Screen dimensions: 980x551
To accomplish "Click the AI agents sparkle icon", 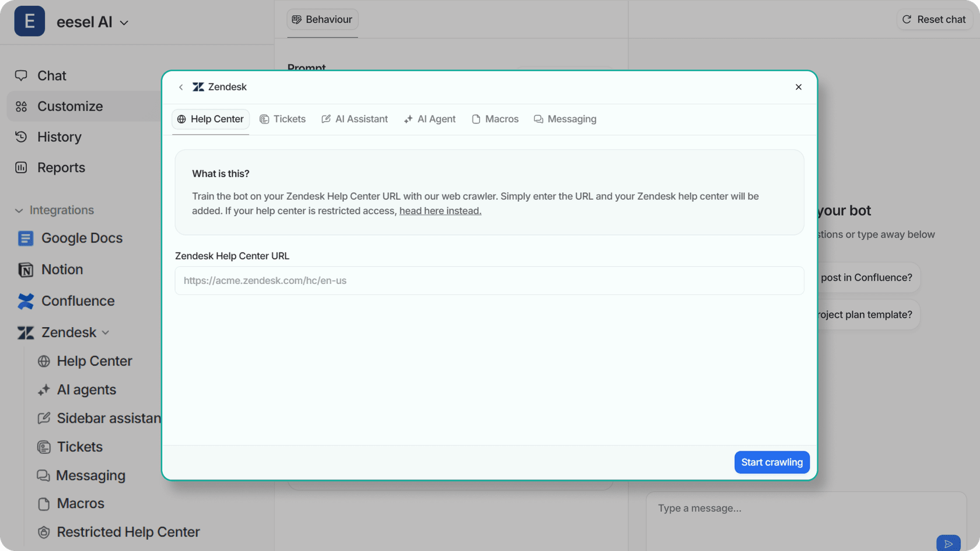I will tap(44, 389).
